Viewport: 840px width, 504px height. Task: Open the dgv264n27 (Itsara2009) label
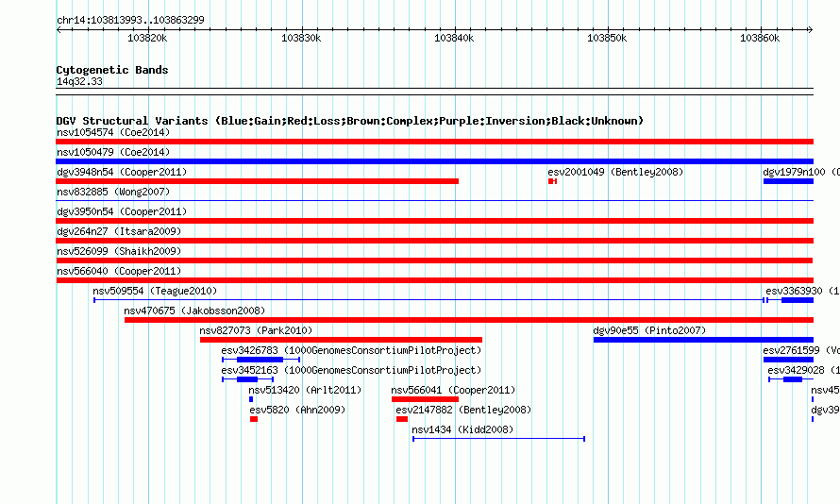click(x=119, y=231)
